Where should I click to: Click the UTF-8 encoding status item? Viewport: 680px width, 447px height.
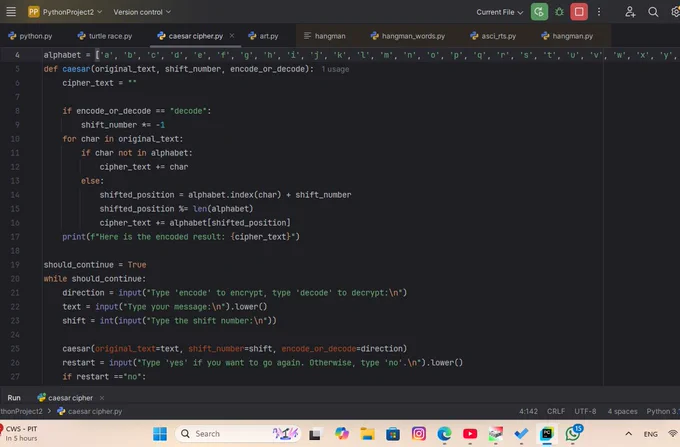pos(585,411)
